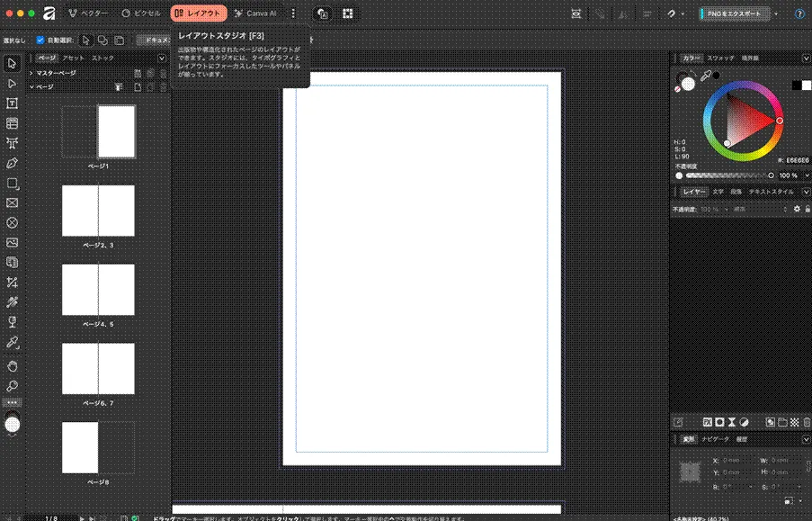
Task: Select the ページ2, 3 spread thumbnail
Action: [97, 211]
